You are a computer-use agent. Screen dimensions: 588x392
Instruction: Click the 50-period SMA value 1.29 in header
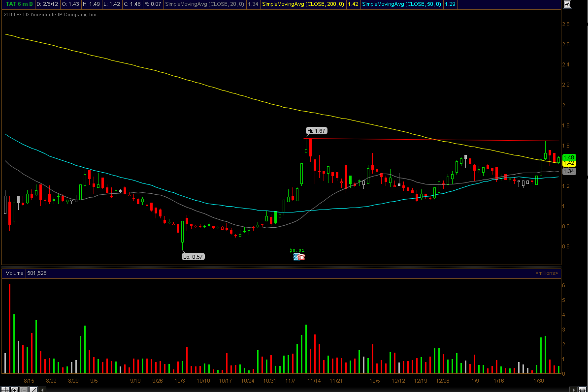tap(450, 4)
